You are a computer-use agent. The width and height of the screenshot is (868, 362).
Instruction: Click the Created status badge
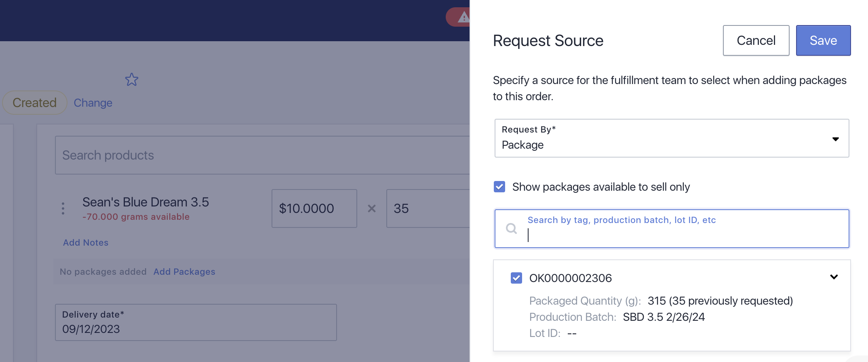35,103
